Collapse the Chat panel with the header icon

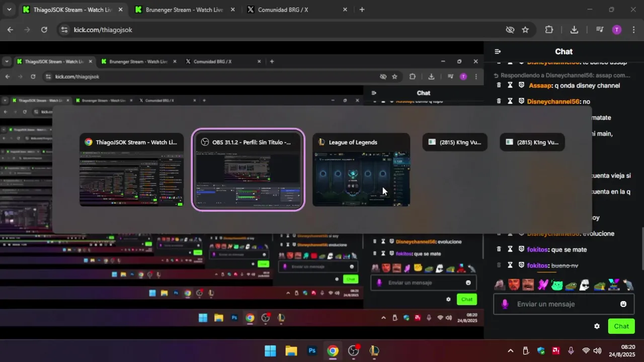pos(498,51)
